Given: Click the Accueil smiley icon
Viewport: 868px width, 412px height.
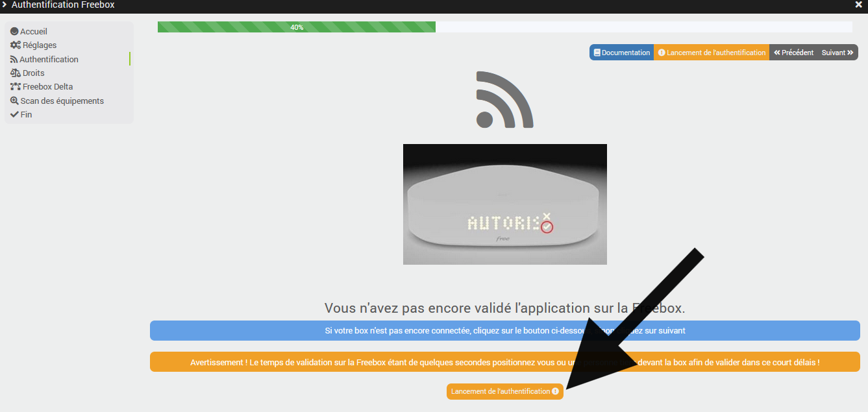Looking at the screenshot, I should [14, 31].
